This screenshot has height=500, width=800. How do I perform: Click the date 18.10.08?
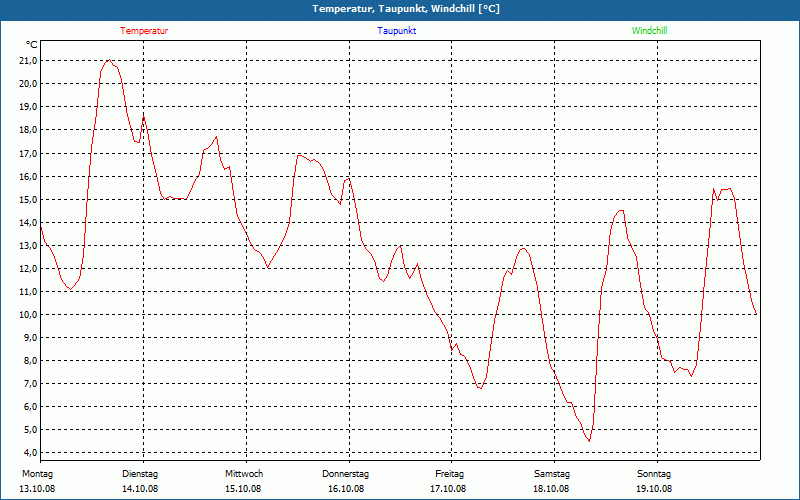(x=551, y=489)
